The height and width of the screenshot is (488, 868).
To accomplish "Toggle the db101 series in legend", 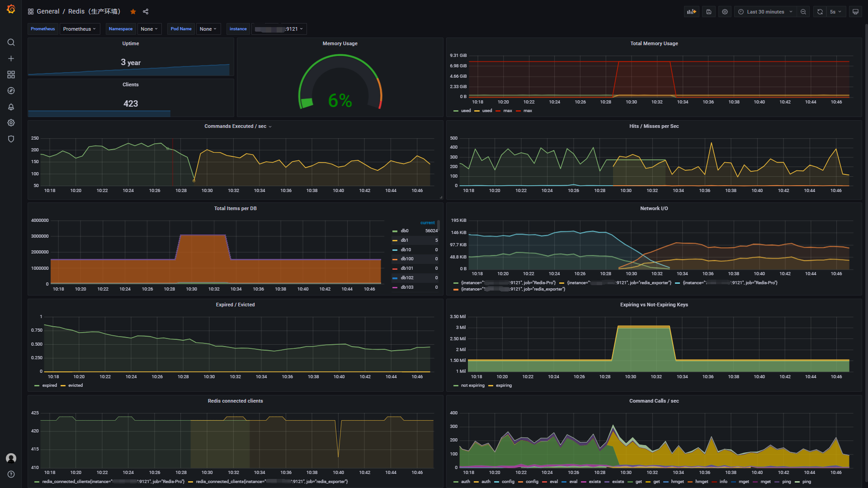I will 407,268.
